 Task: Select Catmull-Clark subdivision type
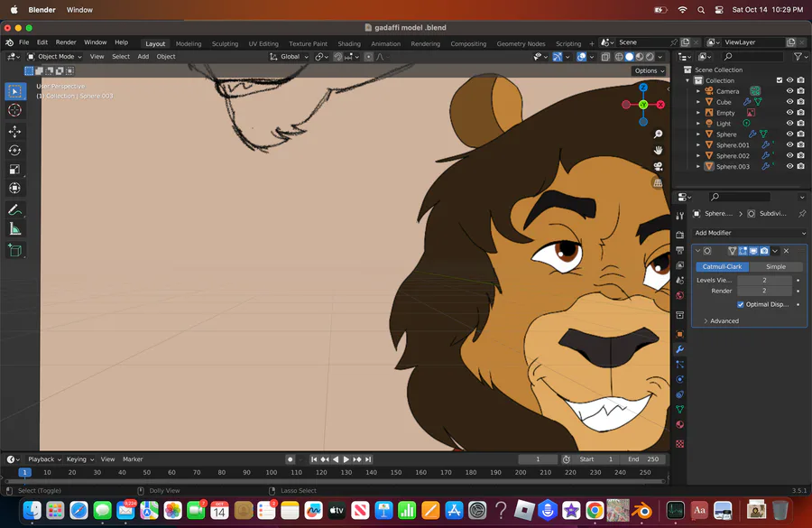pyautogui.click(x=722, y=266)
